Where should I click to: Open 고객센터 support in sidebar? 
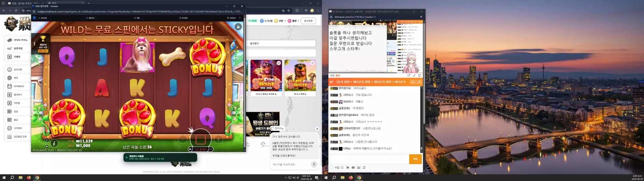tap(18, 128)
